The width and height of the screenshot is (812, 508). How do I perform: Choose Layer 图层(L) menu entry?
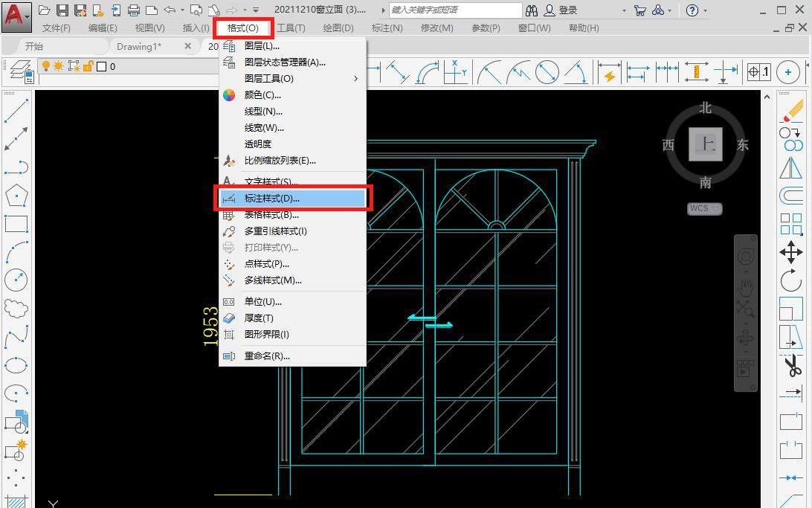point(292,46)
